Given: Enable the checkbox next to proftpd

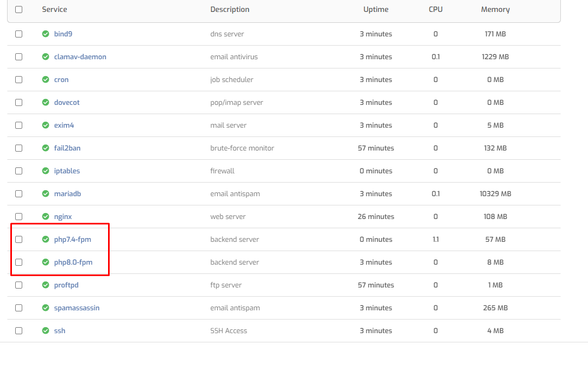Looking at the screenshot, I should pos(19,285).
